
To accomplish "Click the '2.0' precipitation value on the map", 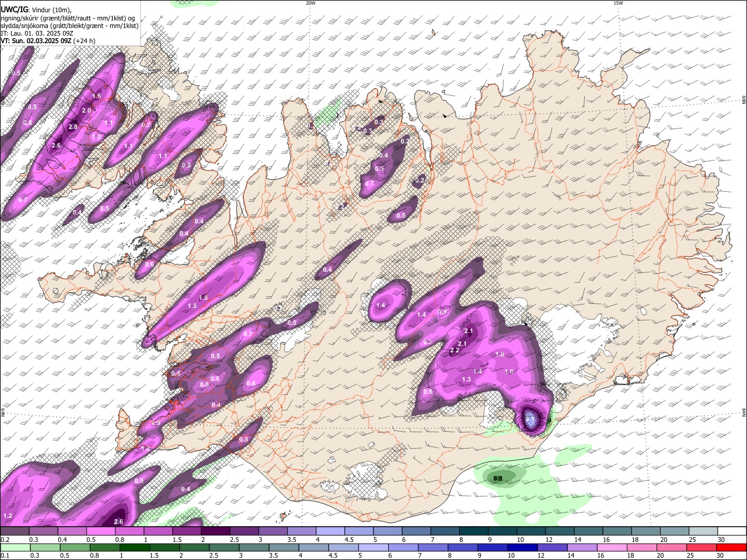I will 86,110.
